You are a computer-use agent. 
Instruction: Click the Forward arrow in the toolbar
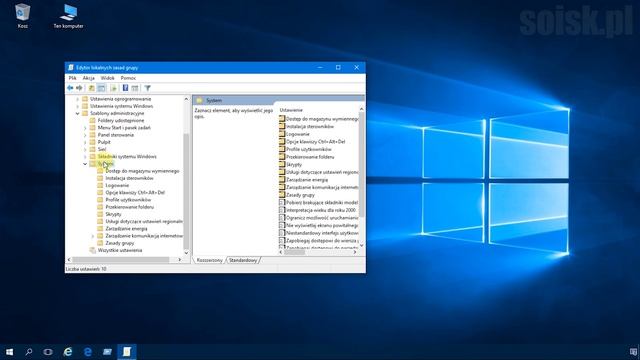[x=79, y=88]
